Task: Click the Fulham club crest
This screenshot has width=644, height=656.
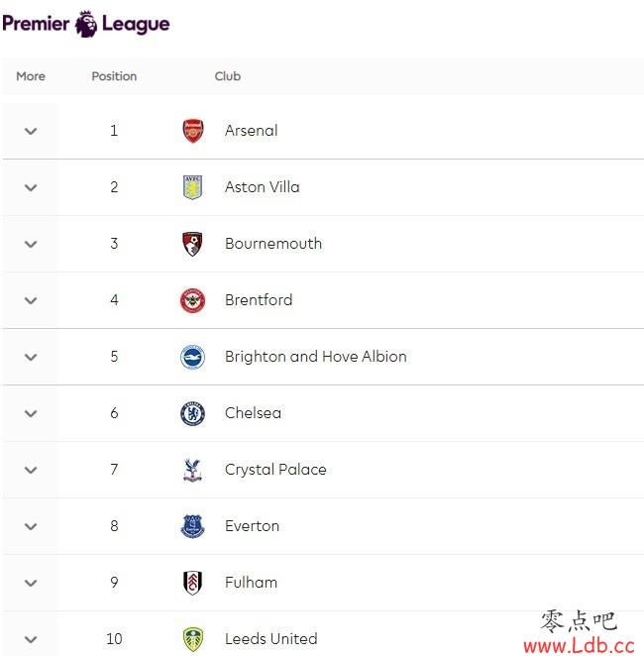Action: tap(192, 583)
